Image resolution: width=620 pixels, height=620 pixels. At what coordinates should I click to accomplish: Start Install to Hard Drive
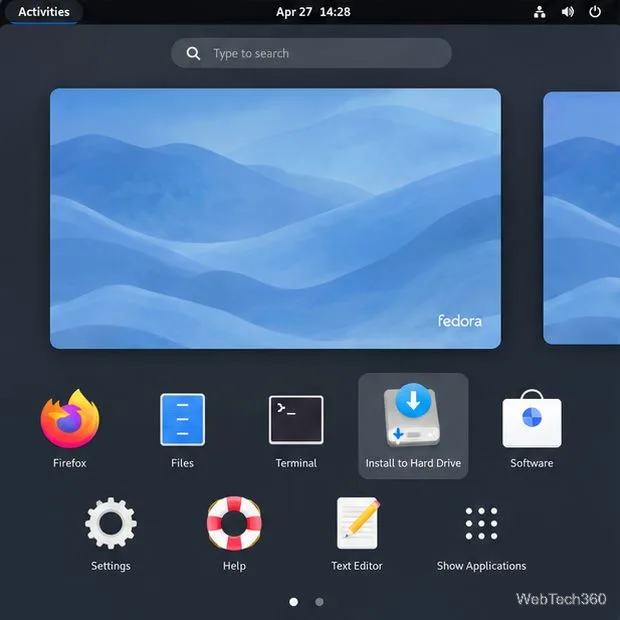point(413,425)
